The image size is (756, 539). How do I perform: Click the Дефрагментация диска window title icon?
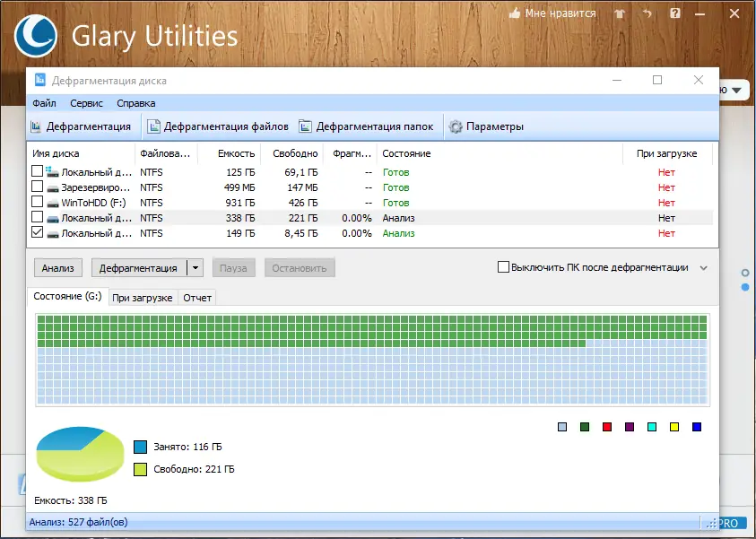pos(40,80)
